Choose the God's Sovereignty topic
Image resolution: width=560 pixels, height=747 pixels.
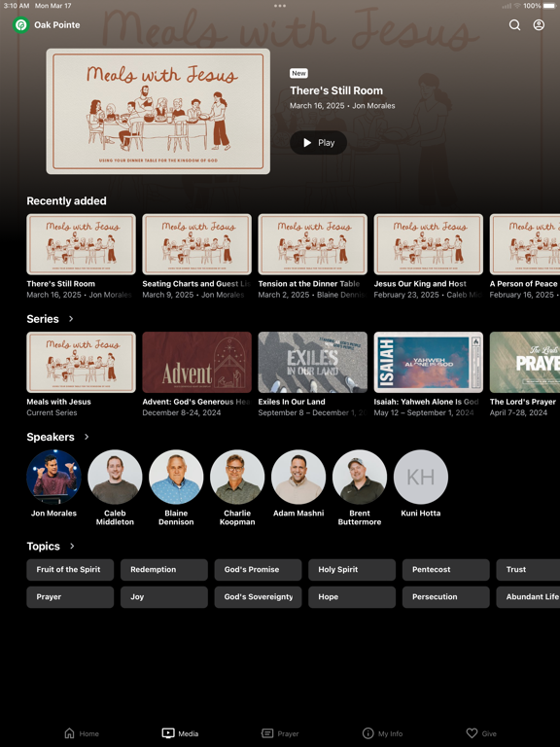258,597
